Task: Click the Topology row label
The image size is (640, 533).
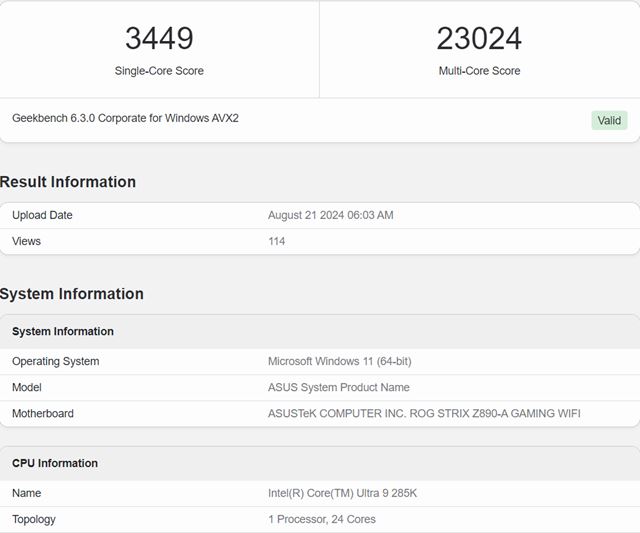Action: click(x=33, y=519)
